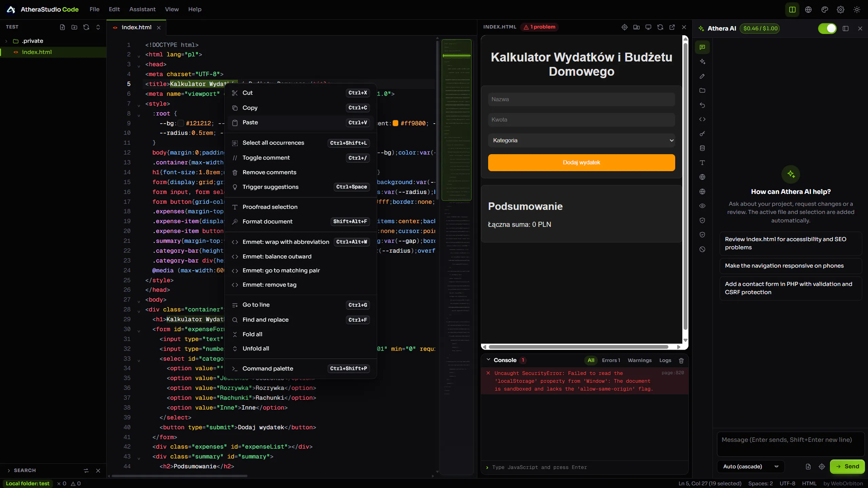Open the color palette theme icon

pos(825,10)
